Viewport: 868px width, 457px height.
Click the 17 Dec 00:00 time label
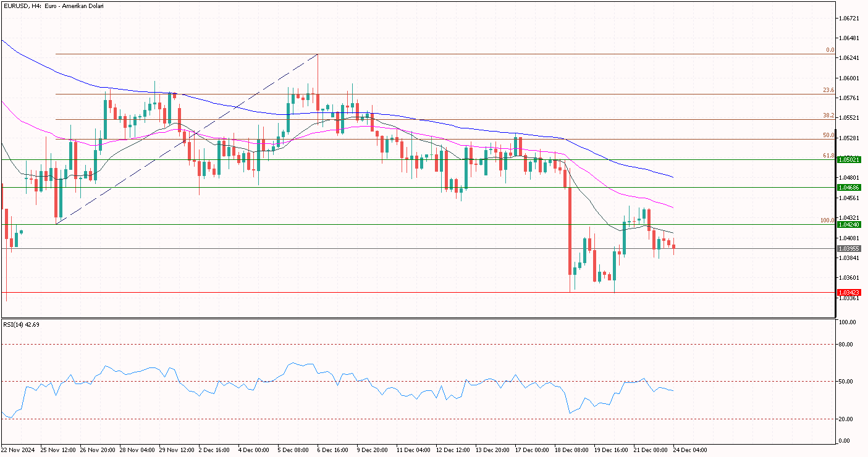coord(532,450)
